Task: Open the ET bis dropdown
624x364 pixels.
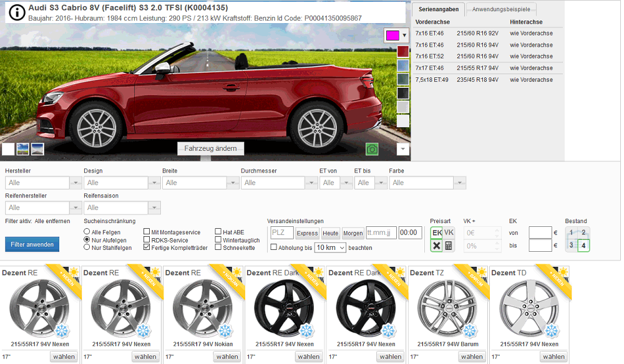Action: point(381,183)
